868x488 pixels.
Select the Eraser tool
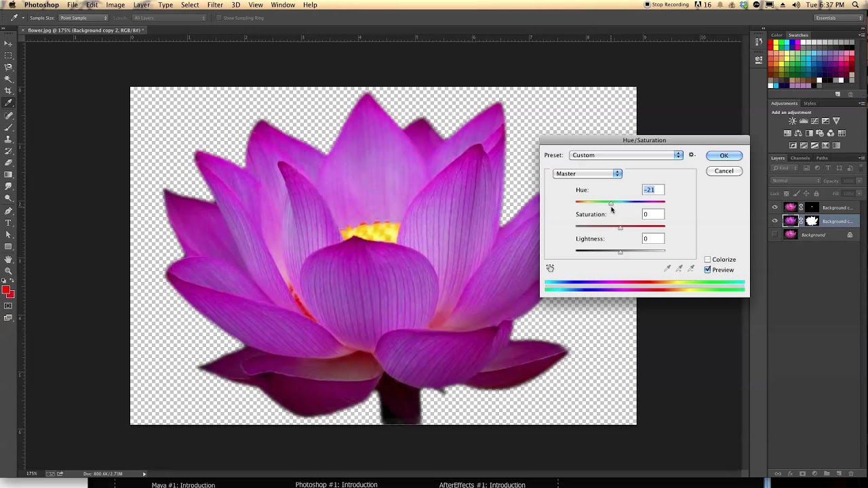pos(9,163)
